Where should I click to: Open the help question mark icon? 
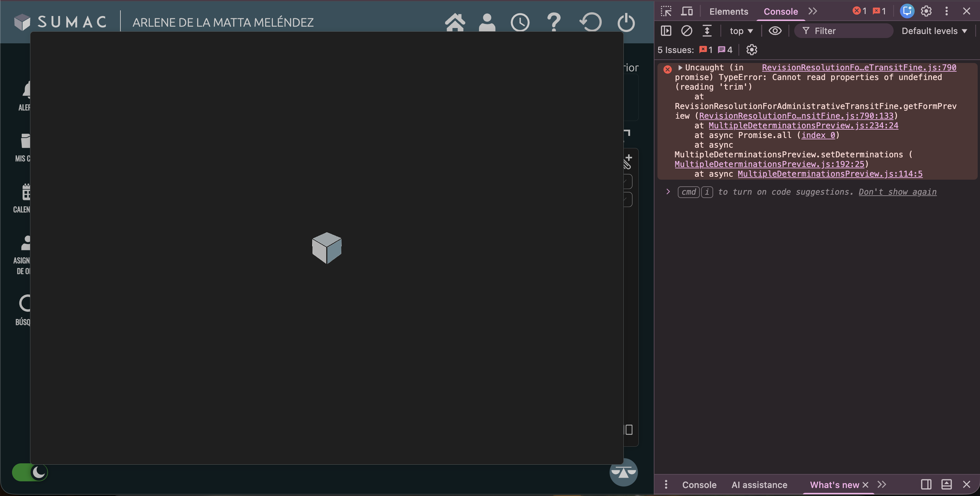(554, 22)
